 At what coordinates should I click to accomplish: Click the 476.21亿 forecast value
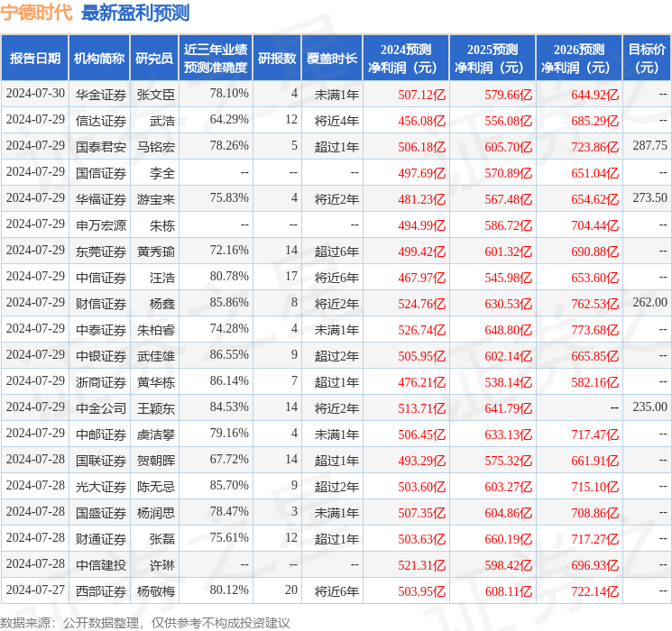(422, 382)
